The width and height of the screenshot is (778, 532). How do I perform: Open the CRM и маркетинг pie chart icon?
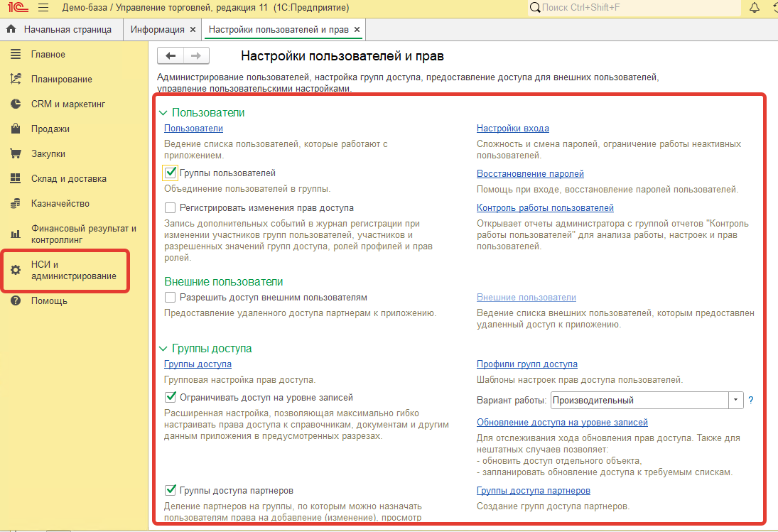[x=16, y=104]
